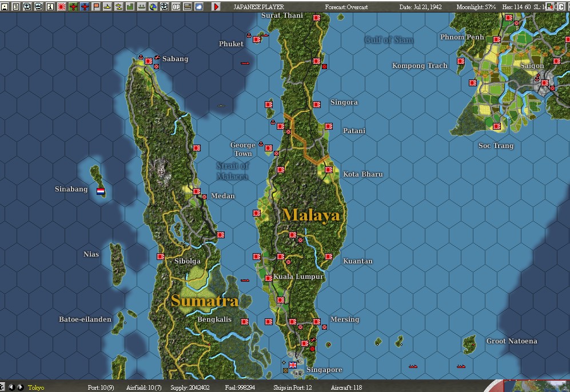Screen dimensions: 570x392
Task: Select the red Japanese aircraft icon
Action: pos(72,5)
